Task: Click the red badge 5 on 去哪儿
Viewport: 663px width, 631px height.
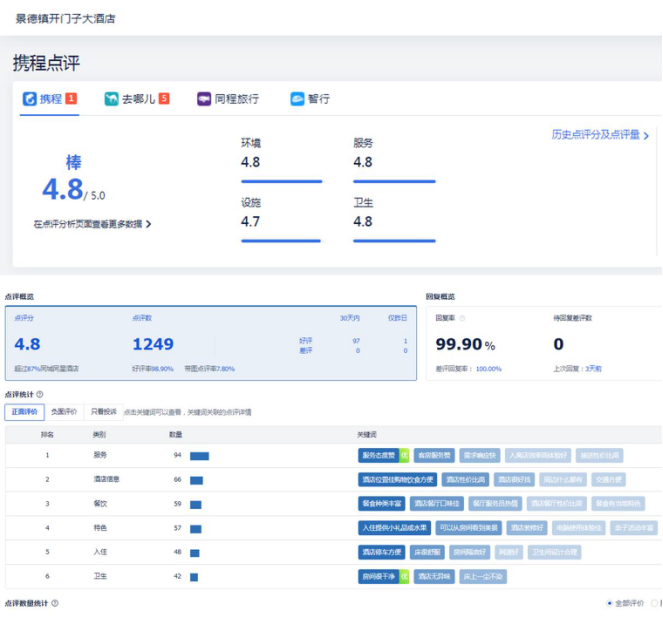Action: (164, 99)
